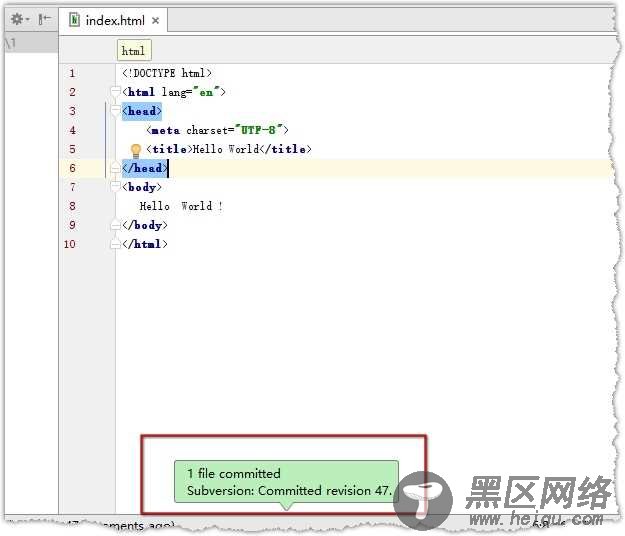Click fold marker at closing html tag

(115, 244)
